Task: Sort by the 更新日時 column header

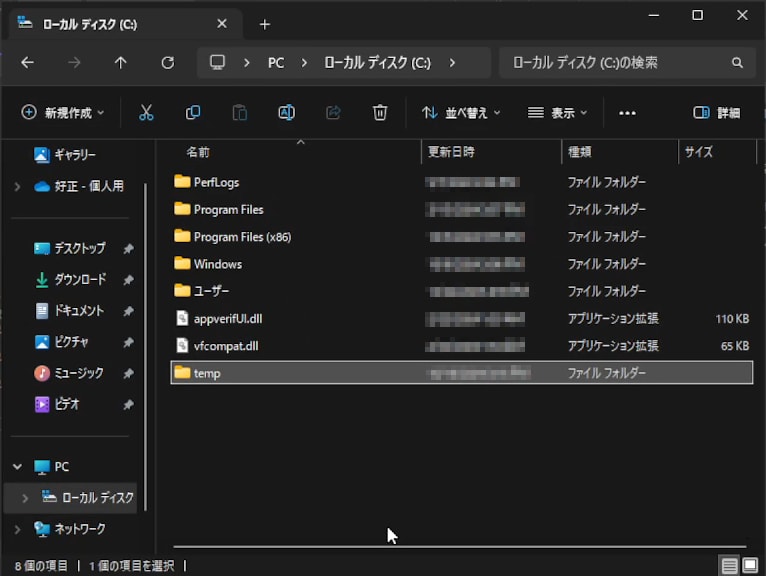Action: 451,152
